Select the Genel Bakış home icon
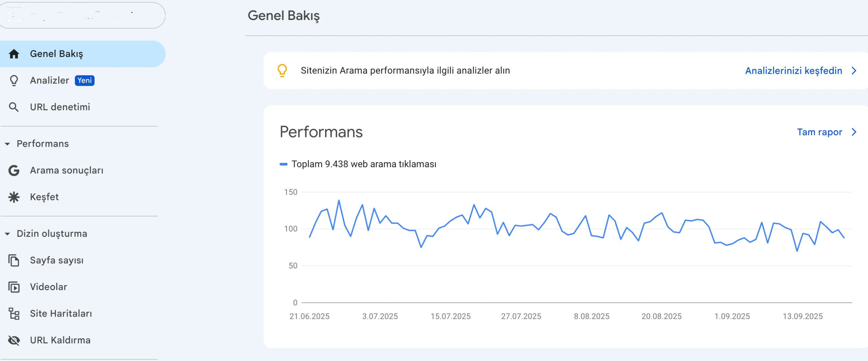This screenshot has width=868, height=361. click(x=14, y=53)
